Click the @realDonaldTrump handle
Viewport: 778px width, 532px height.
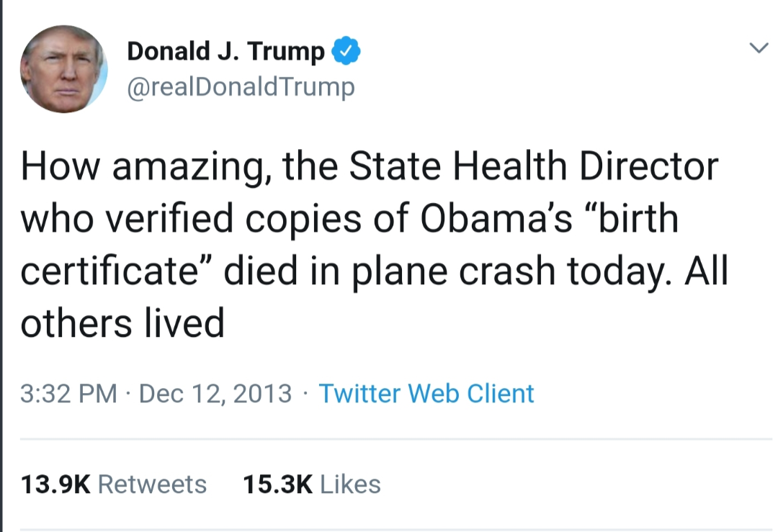click(241, 87)
